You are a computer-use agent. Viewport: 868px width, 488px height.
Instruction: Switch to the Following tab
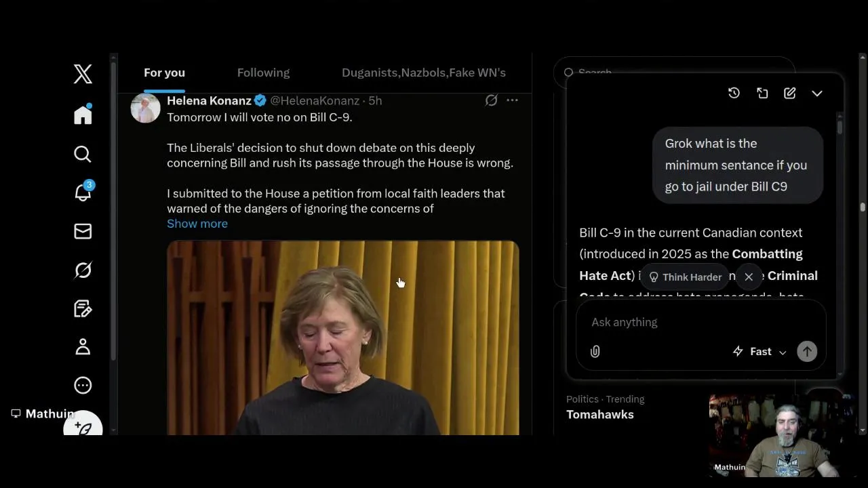263,73
